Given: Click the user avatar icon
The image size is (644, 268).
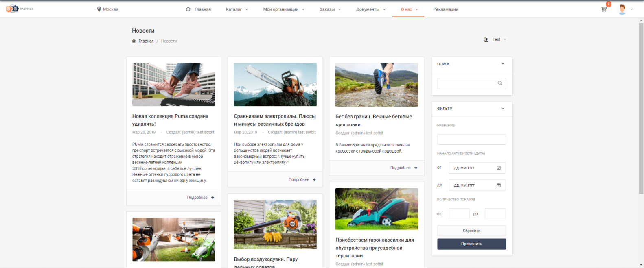Looking at the screenshot, I should pyautogui.click(x=622, y=9).
